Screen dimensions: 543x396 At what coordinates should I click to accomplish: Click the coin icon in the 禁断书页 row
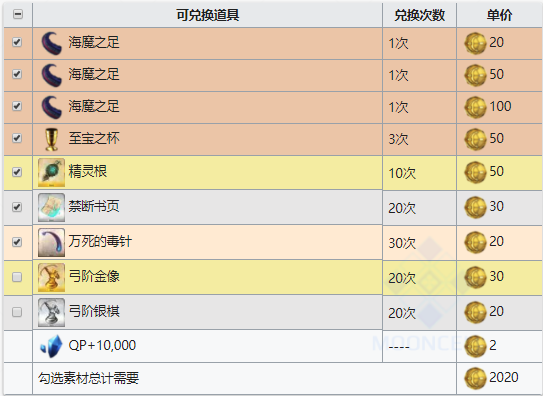[x=475, y=207]
